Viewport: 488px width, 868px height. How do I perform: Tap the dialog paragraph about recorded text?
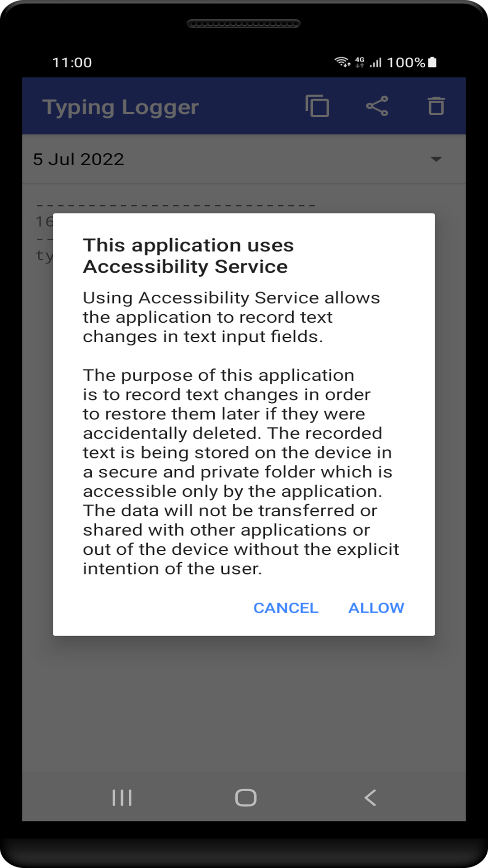point(241,472)
